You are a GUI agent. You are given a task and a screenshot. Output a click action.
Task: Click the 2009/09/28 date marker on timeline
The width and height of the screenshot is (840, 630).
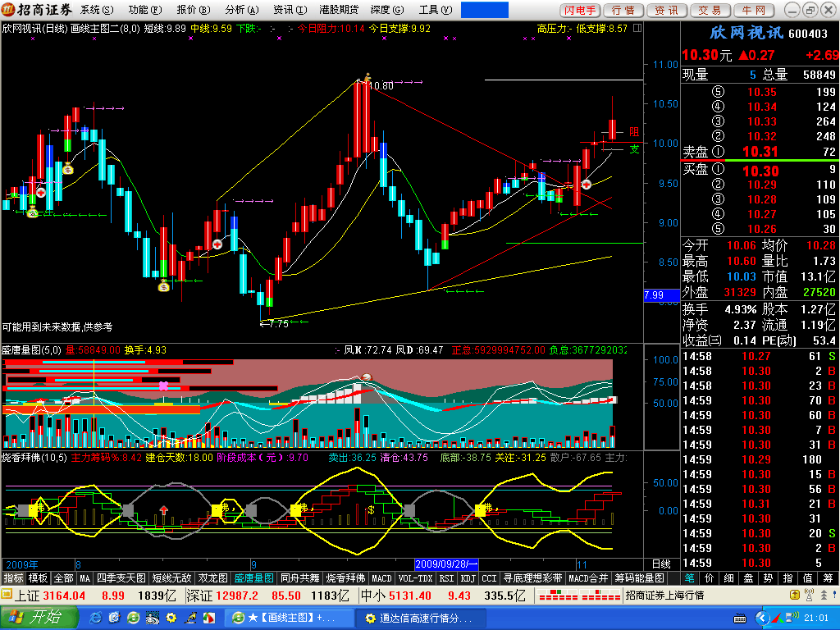pyautogui.click(x=446, y=564)
